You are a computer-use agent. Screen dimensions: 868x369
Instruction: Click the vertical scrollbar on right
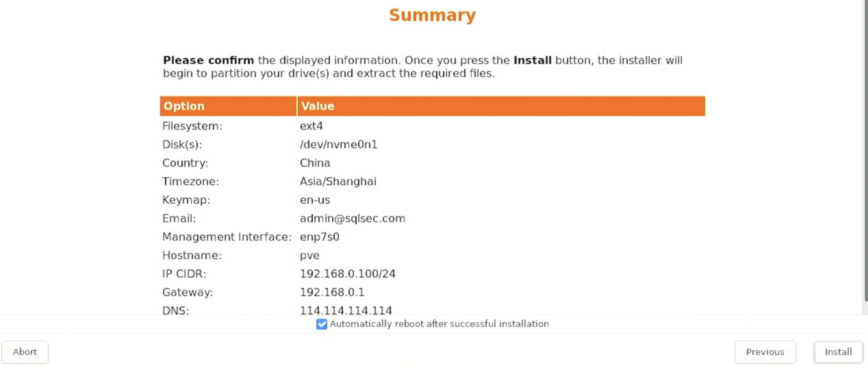(865, 151)
